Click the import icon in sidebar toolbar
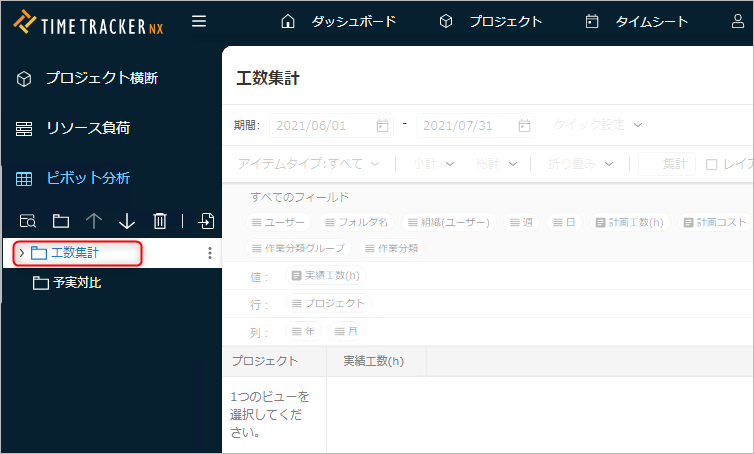 point(206,221)
